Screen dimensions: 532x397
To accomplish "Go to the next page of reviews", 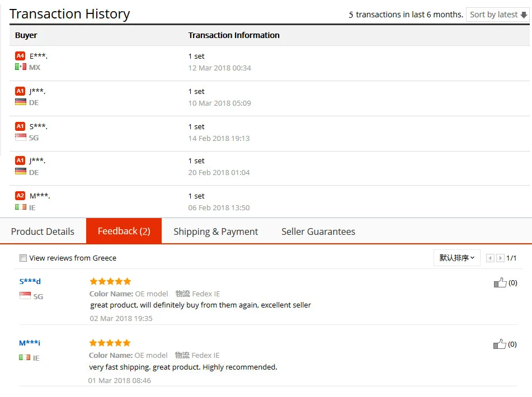I will tap(500, 258).
